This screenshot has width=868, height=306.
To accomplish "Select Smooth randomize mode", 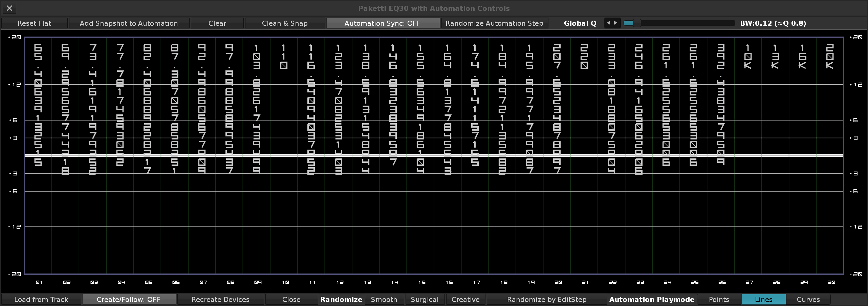I will [x=384, y=300].
